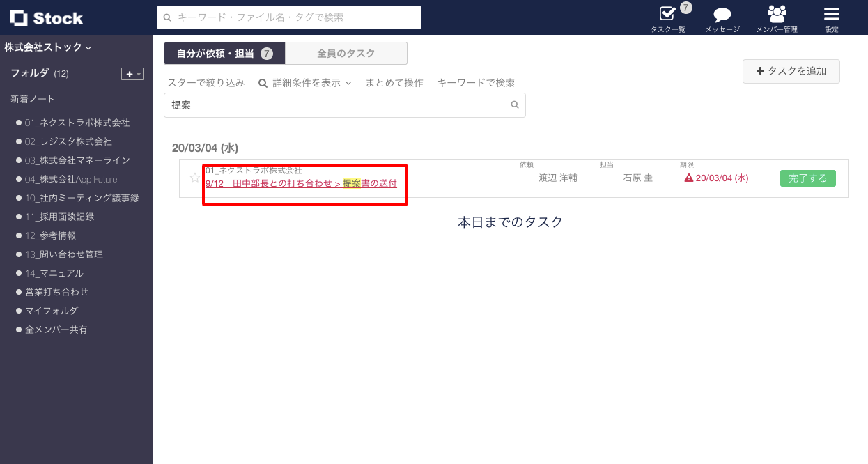Expand the 株式会社ストック team dropdown
This screenshot has height=464, width=868.
coord(48,47)
